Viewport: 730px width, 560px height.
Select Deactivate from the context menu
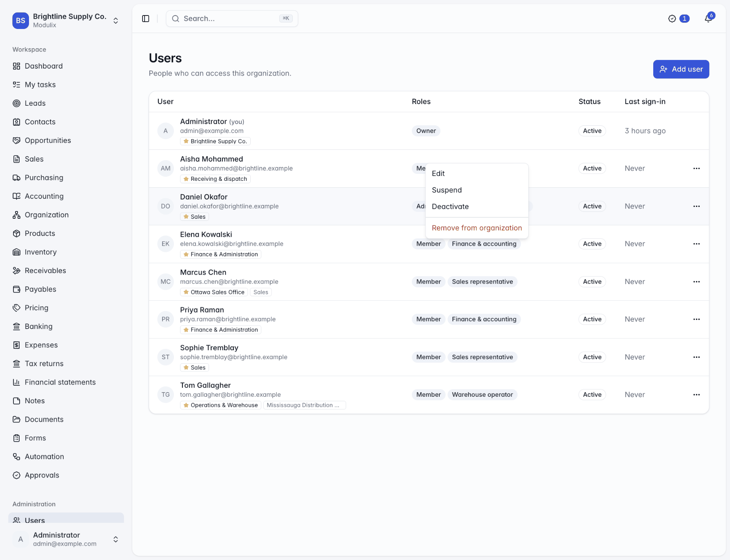pyautogui.click(x=477, y=207)
